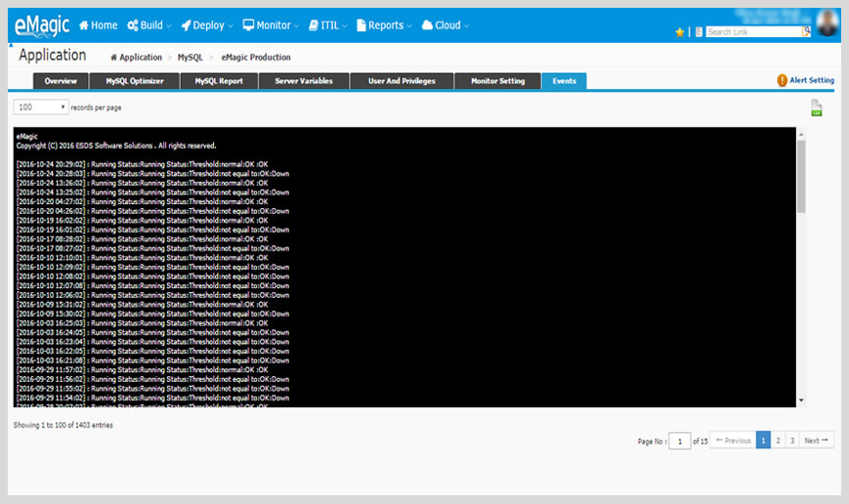Switch to MySQL Optimizer tab

click(134, 81)
